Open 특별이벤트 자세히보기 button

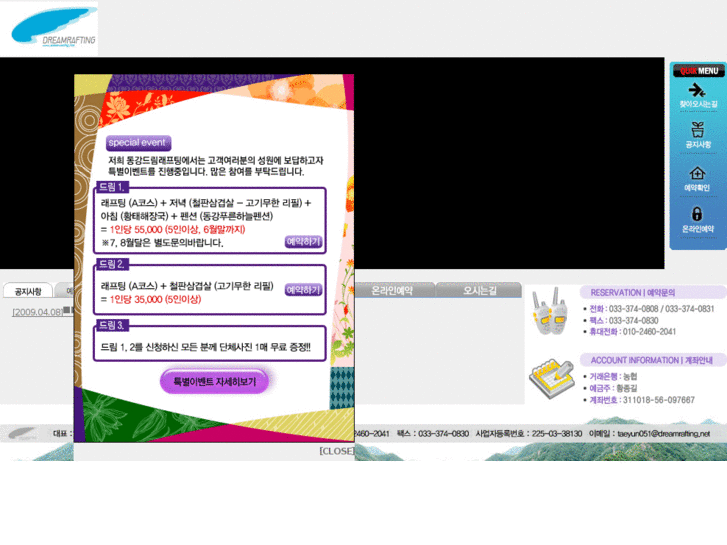[x=214, y=381]
